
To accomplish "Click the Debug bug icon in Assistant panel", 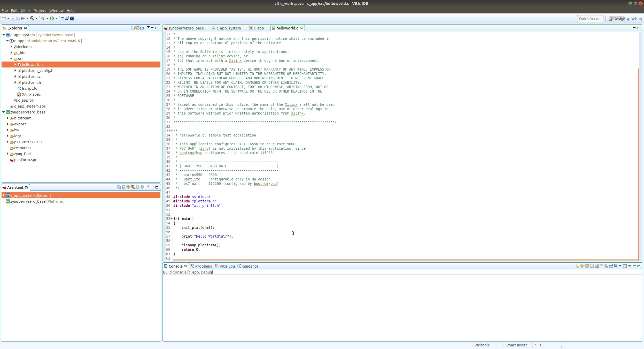I will (142, 187).
